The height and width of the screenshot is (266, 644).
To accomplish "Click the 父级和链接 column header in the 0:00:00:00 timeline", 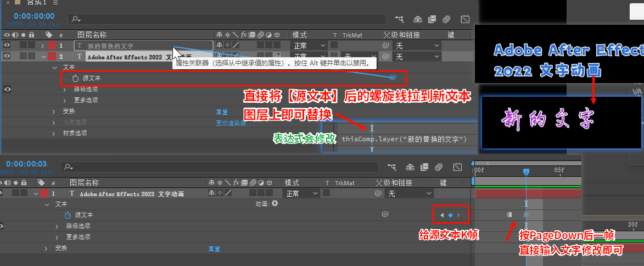I will point(401,35).
